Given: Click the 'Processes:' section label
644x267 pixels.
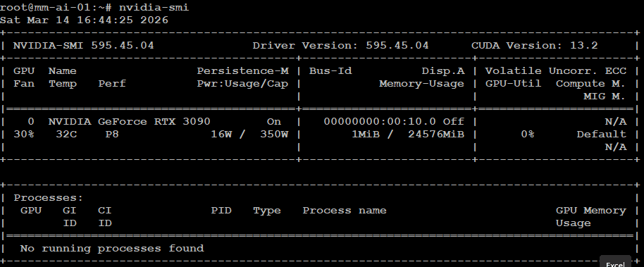Looking at the screenshot, I should pos(49,197).
